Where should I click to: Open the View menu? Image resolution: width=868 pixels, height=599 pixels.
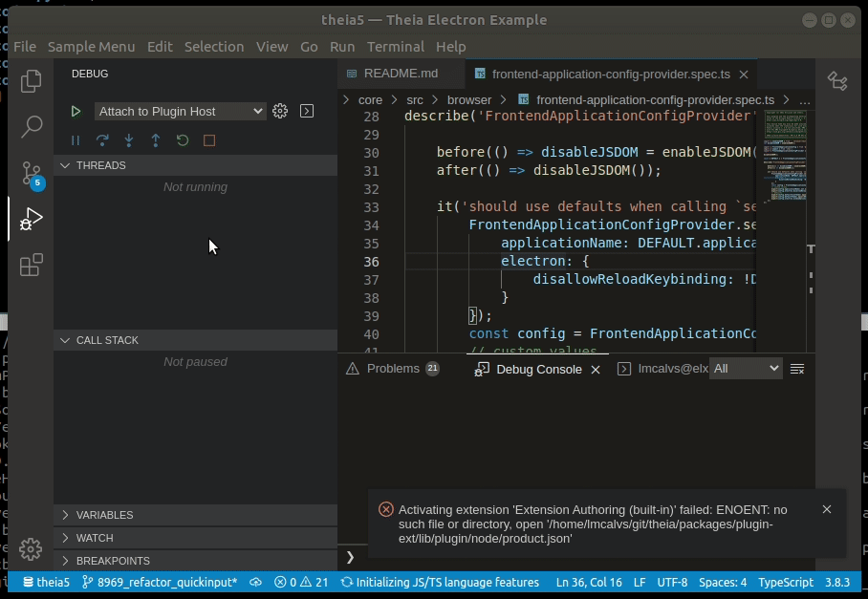pyautogui.click(x=271, y=47)
